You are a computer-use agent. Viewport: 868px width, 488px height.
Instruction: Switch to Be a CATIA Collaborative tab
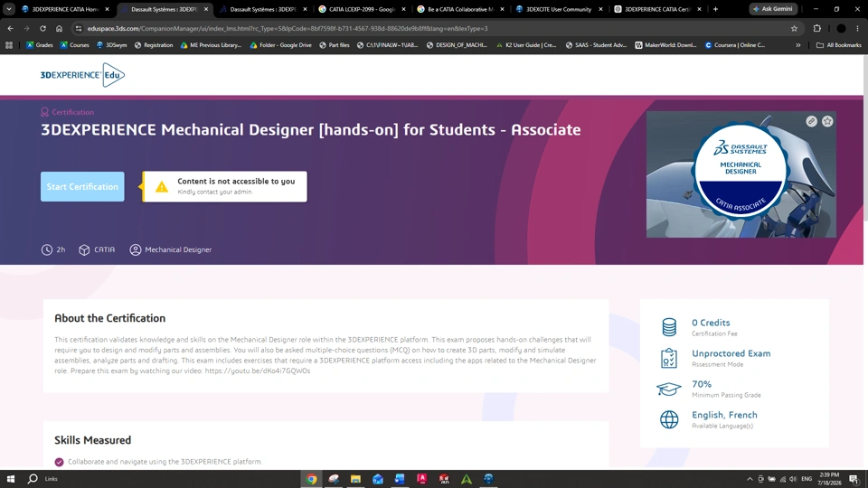pos(460,9)
